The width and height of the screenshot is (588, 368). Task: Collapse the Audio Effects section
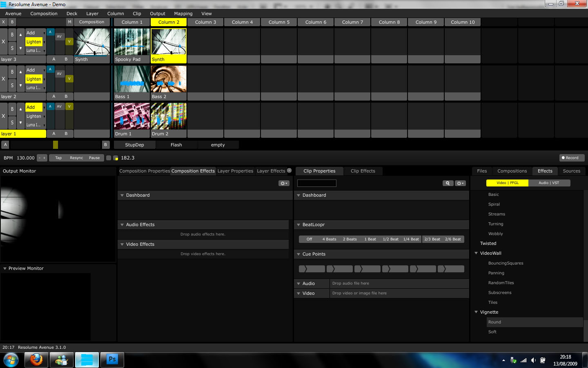[122, 224]
